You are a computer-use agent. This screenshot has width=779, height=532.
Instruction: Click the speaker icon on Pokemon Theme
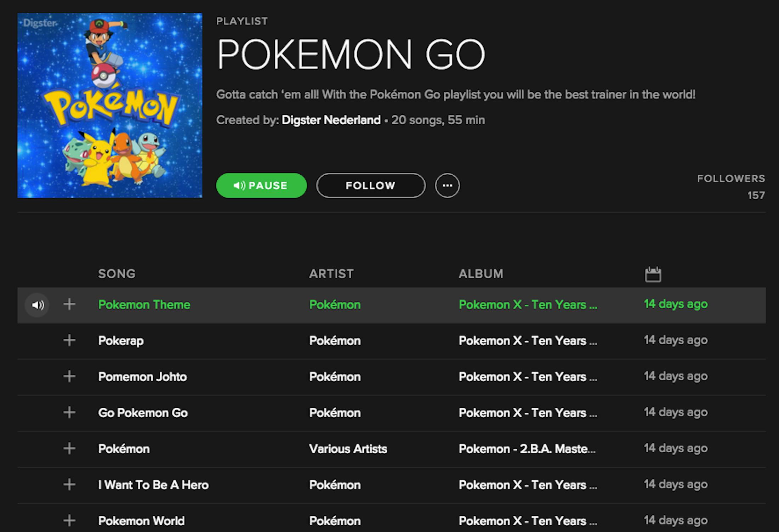(38, 305)
